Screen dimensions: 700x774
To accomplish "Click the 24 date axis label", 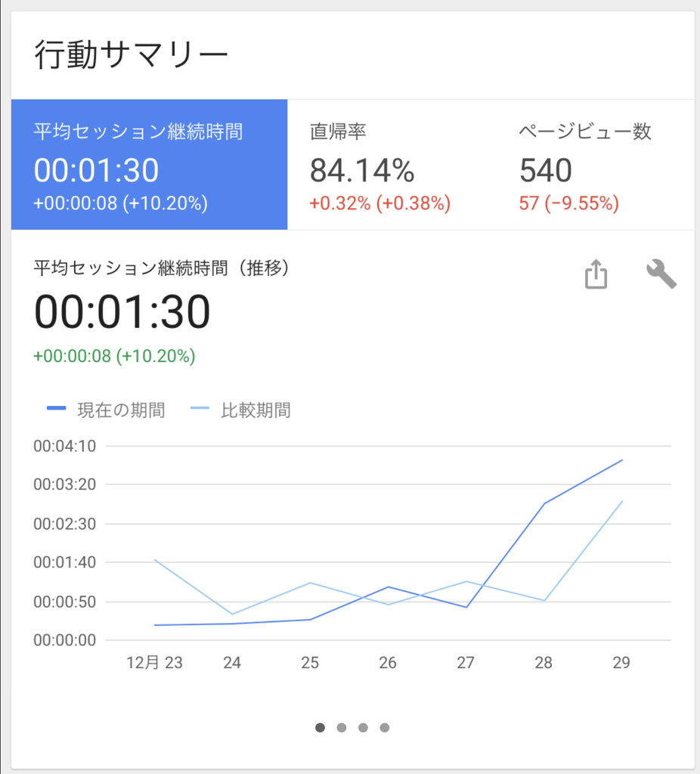I will (232, 662).
